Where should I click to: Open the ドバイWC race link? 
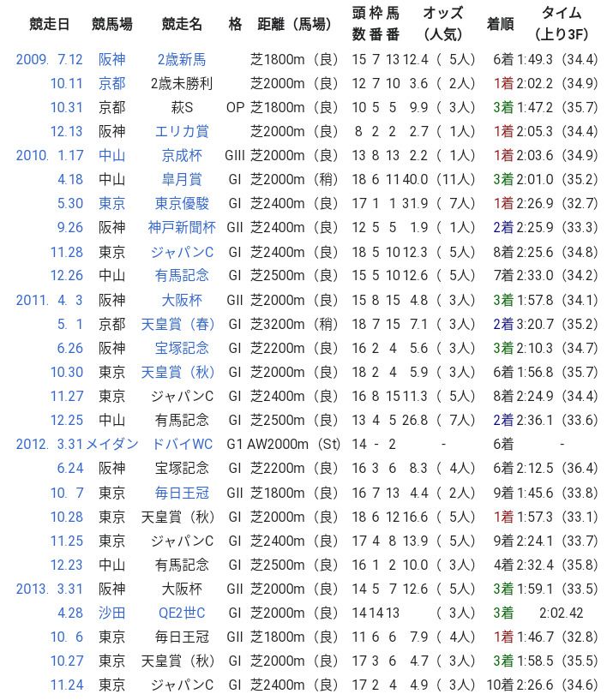pos(183,444)
